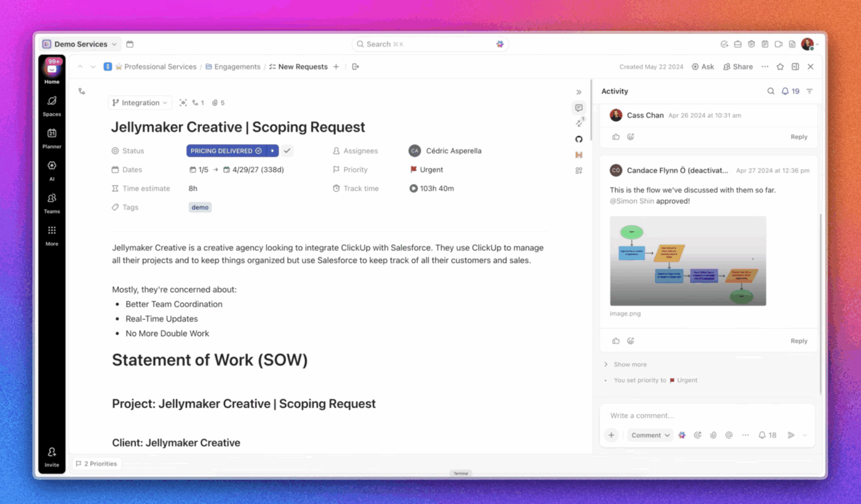Attach a file to the comment

713,435
